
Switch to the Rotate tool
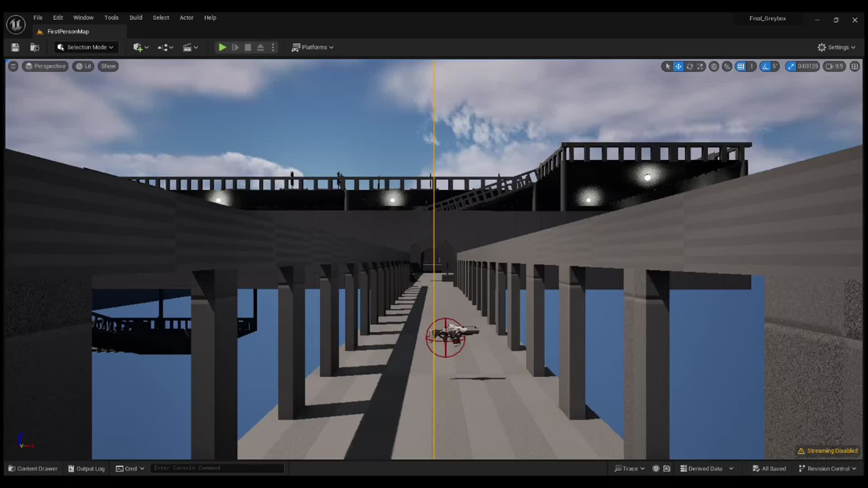(x=690, y=66)
